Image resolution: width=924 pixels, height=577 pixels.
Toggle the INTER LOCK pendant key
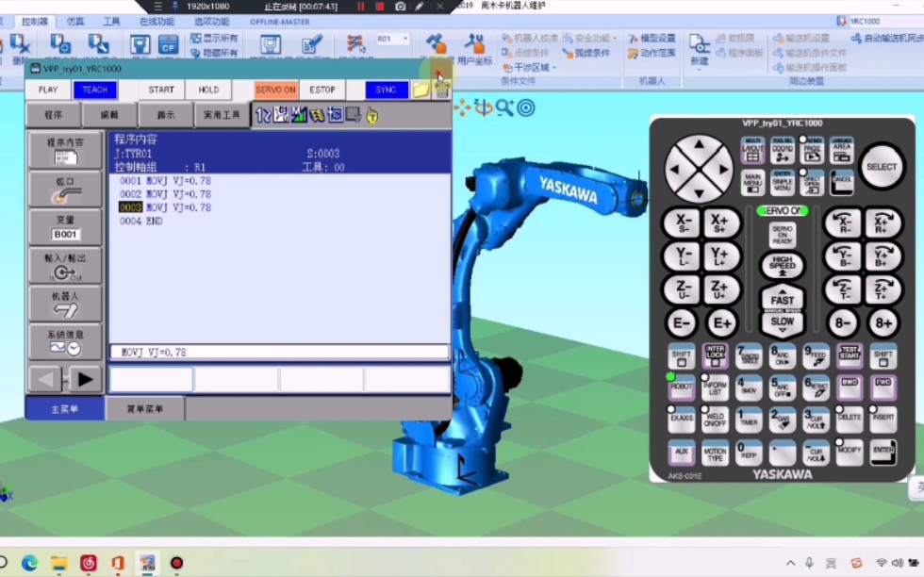tap(715, 354)
